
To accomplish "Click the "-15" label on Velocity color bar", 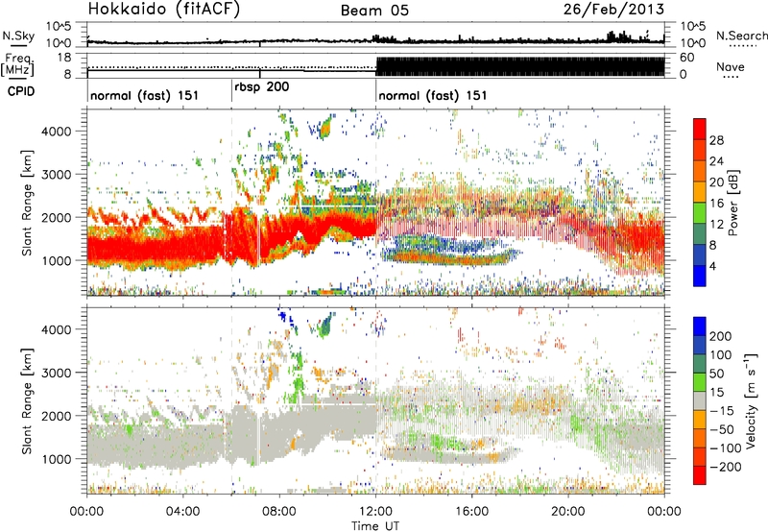I will point(722,411).
